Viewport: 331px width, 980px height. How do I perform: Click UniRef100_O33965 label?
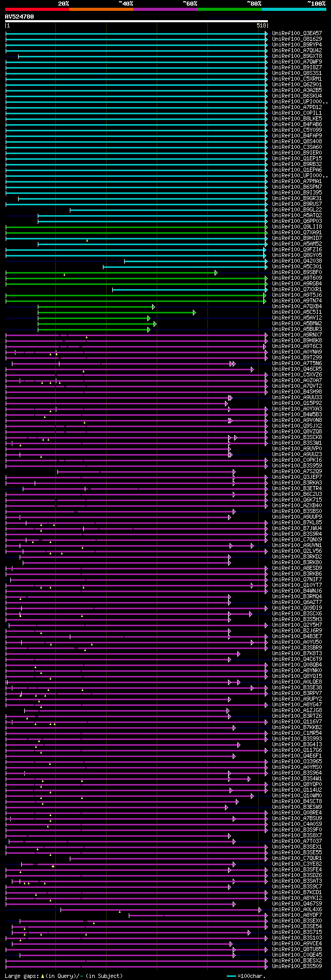[x=297, y=762]
